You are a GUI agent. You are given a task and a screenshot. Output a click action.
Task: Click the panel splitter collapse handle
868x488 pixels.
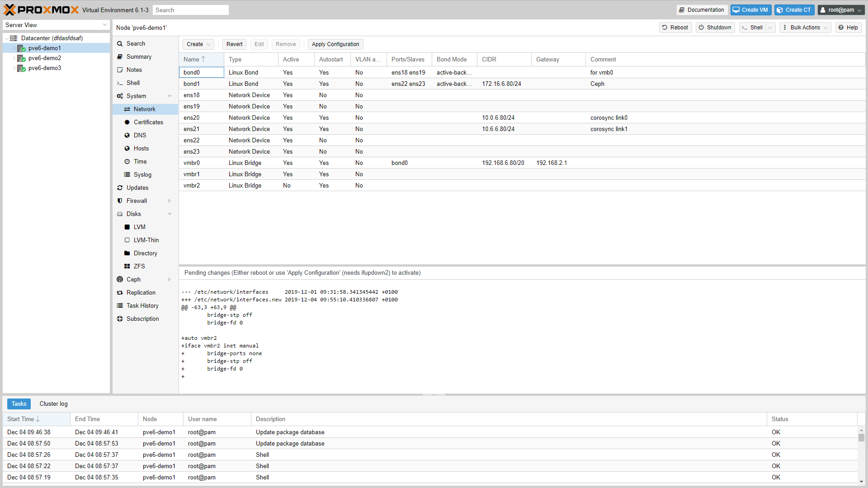coord(434,395)
